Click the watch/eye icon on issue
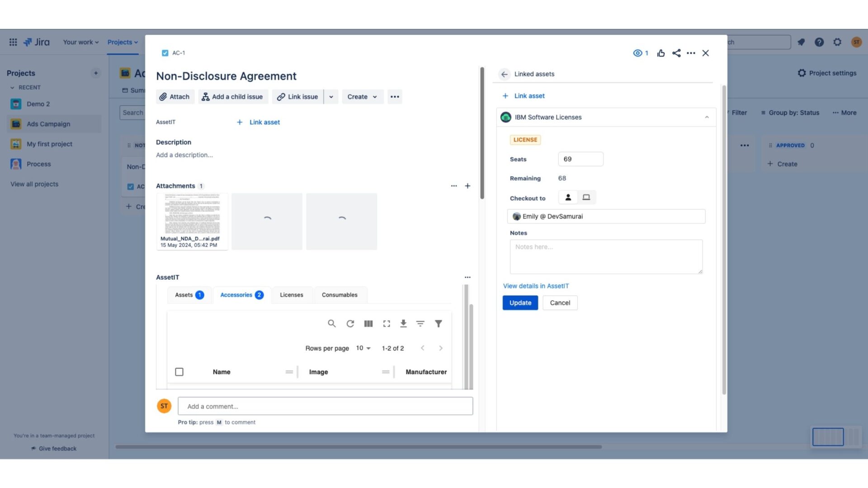Screen dimensions: 868x488 [x=637, y=53]
